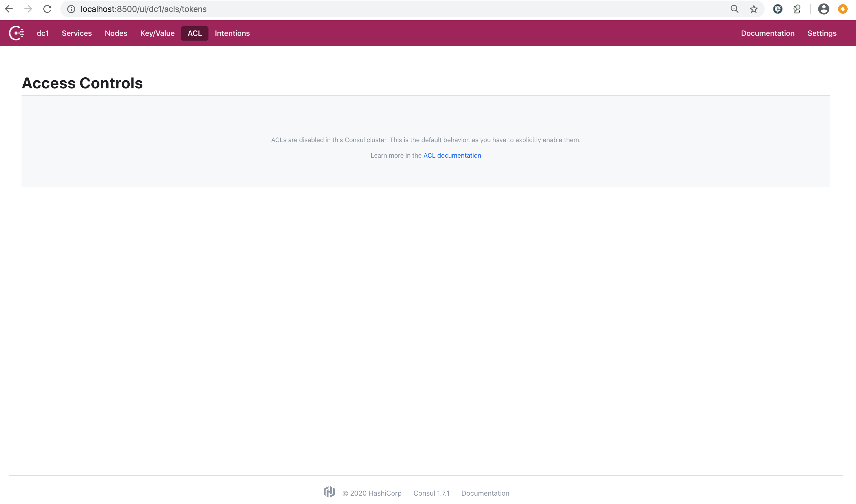
Task: Open the browser profile menu
Action: click(x=823, y=9)
